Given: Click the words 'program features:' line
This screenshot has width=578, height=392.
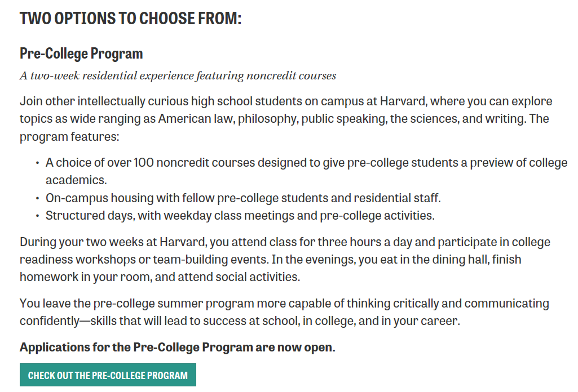Looking at the screenshot, I should tap(69, 136).
